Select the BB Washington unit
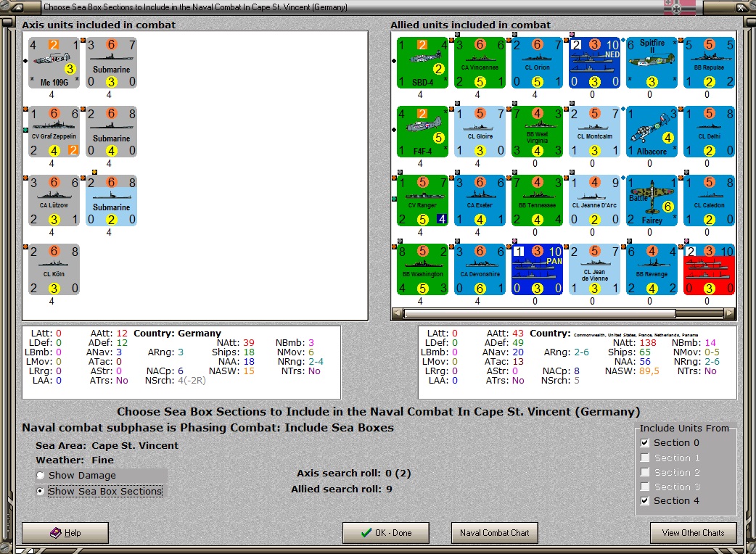 point(422,270)
